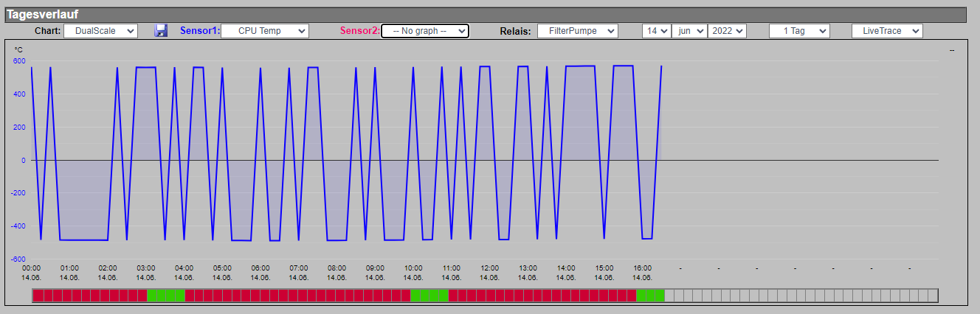Click the 14:00 time axis label
The image size is (980, 314).
click(566, 268)
